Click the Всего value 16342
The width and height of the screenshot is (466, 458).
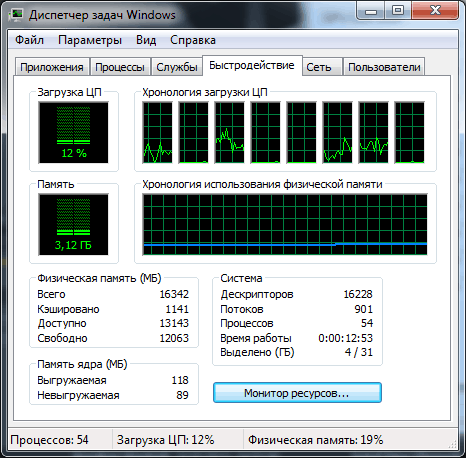tap(174, 294)
